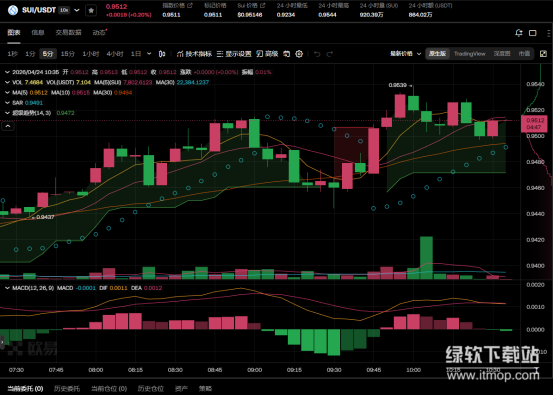
Task: Expand chart to fullscreen
Action: tap(543, 54)
